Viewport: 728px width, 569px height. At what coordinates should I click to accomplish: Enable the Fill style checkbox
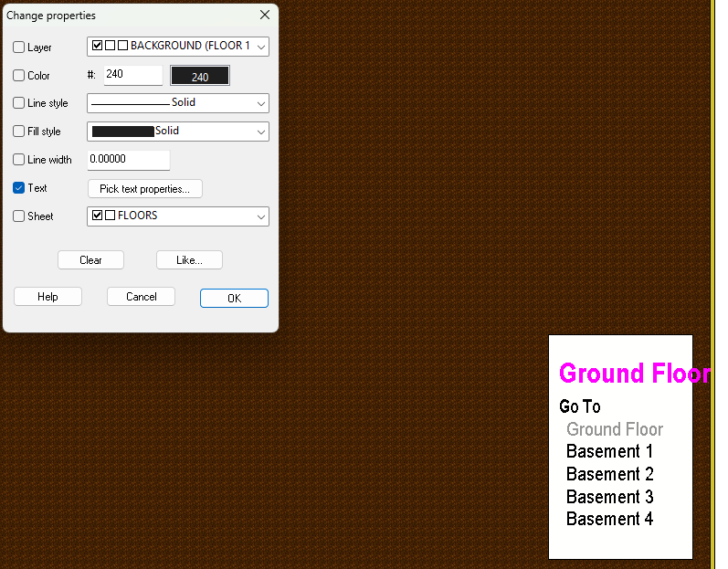tap(19, 132)
